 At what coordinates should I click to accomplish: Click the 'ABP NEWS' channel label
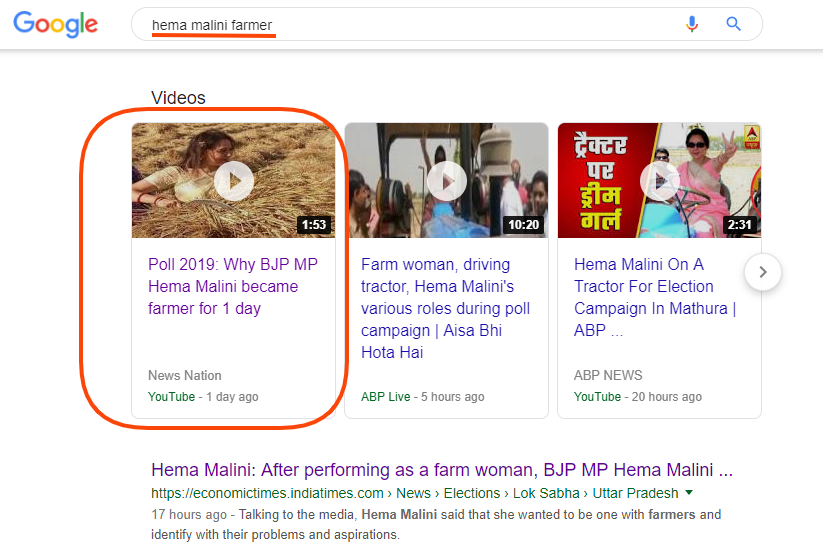coord(608,375)
